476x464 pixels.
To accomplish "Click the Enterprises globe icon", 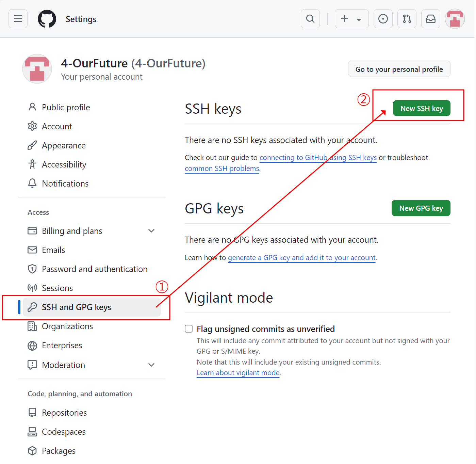I will [x=32, y=346].
